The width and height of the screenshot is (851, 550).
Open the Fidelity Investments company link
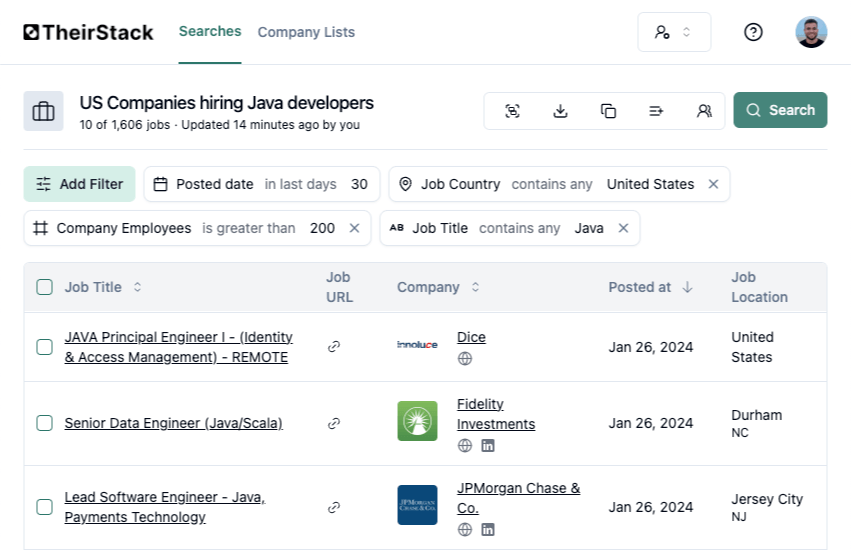(496, 414)
